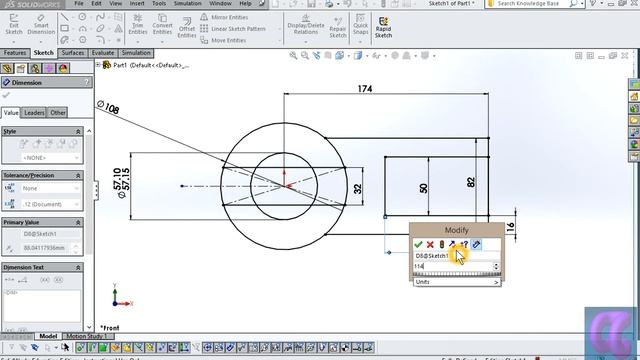
Task: Open the style <NONE> dropdown
Action: pos(51,158)
